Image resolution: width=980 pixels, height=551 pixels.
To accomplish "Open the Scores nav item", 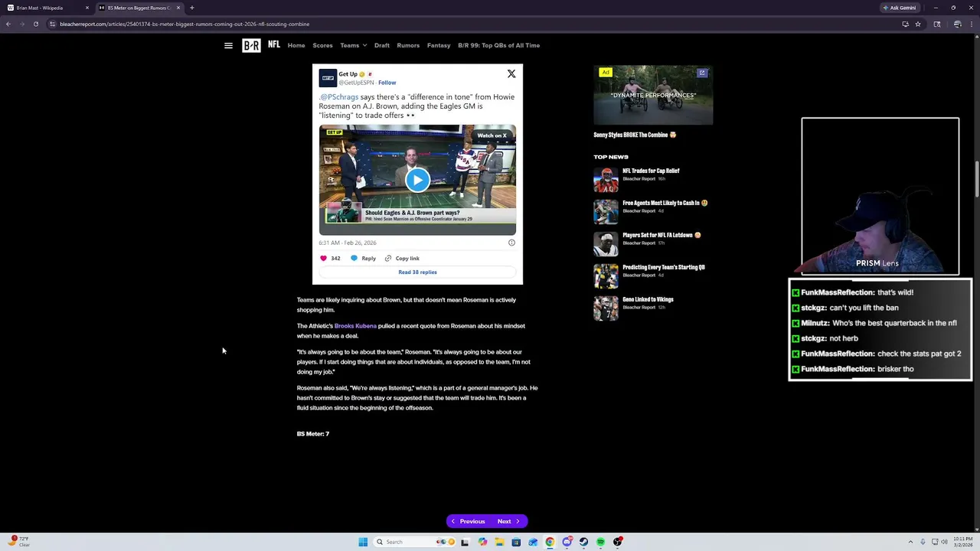I will (x=322, y=45).
